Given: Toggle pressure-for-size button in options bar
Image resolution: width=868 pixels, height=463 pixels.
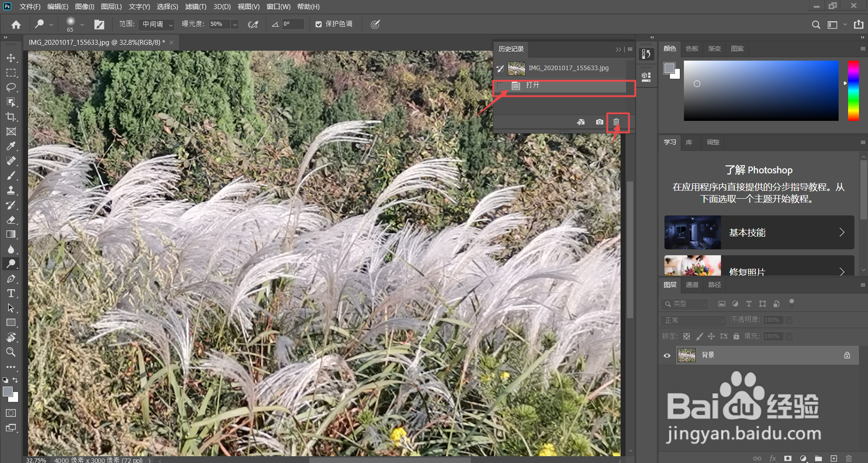Looking at the screenshot, I should [375, 24].
